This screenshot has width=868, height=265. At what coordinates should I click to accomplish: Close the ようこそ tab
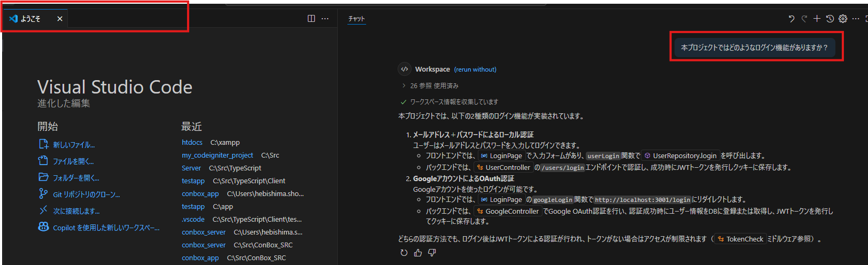[x=60, y=19]
